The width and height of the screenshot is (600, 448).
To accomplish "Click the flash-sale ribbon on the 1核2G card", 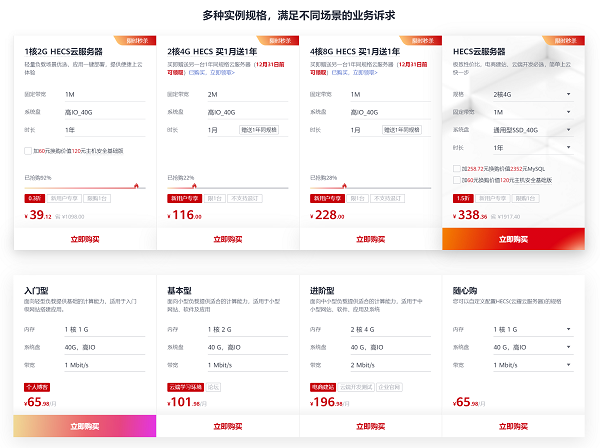I will tap(136, 40).
